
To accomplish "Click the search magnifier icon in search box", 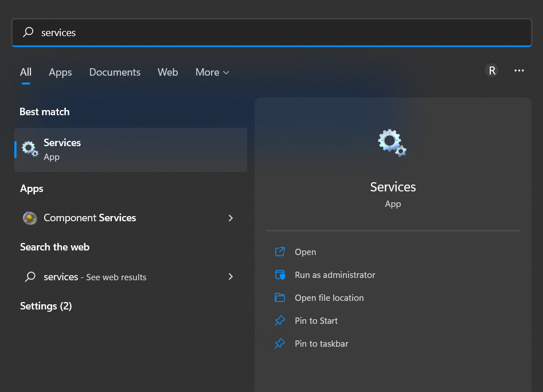I will point(28,32).
